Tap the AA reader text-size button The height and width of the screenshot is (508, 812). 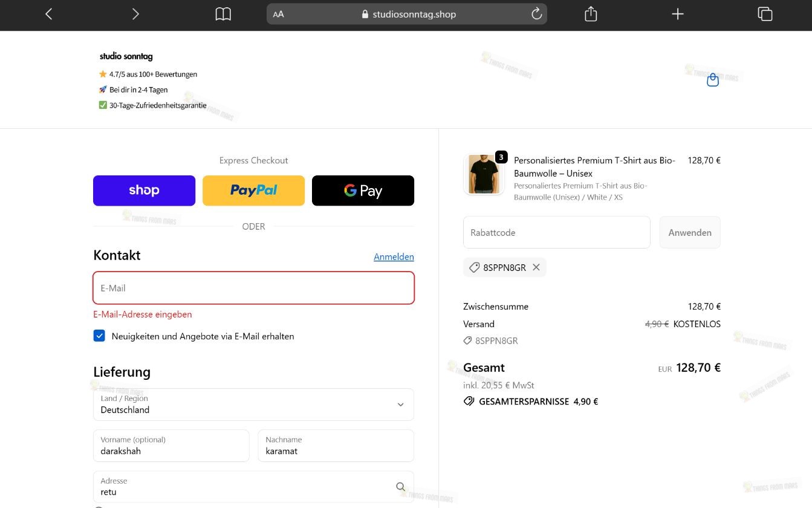pyautogui.click(x=279, y=14)
